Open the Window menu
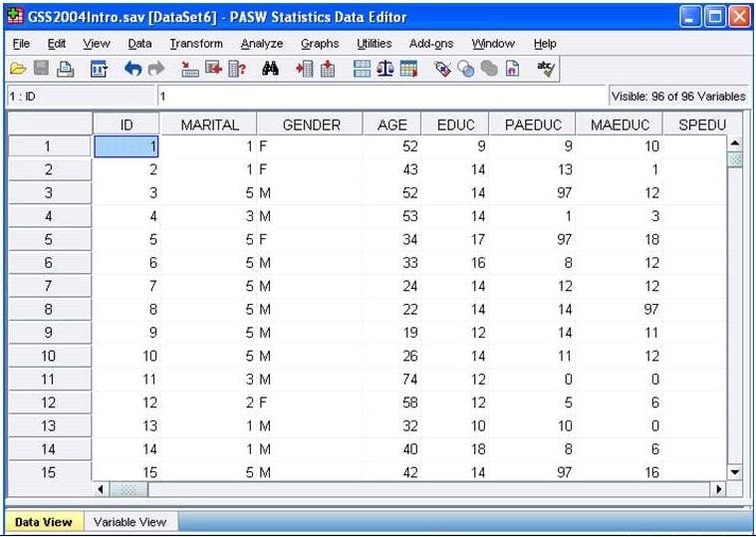The image size is (756, 537). (493, 44)
